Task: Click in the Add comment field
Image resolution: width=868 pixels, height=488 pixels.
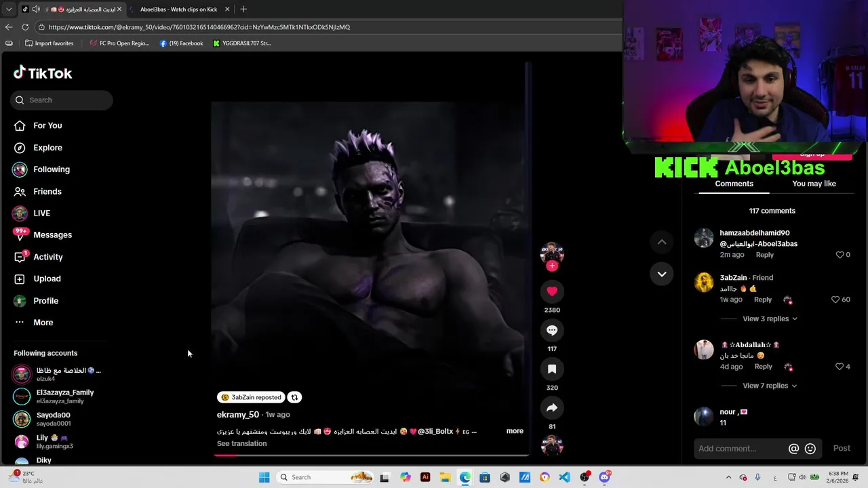Action: 739,449
